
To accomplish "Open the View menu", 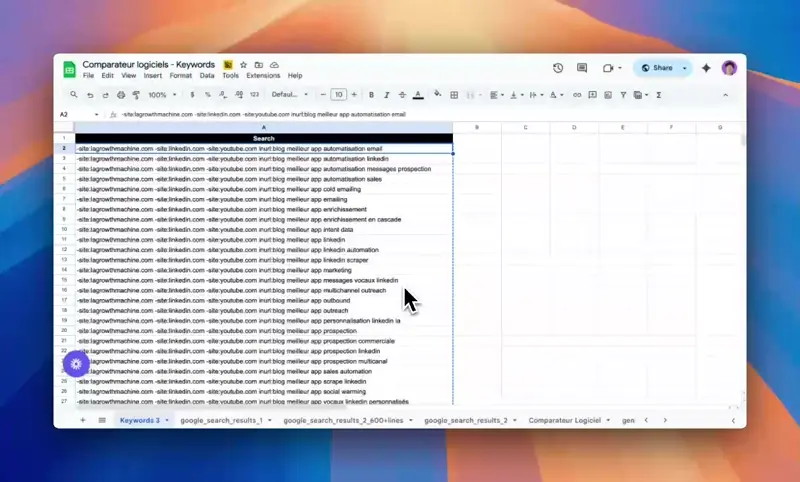I will [129, 75].
